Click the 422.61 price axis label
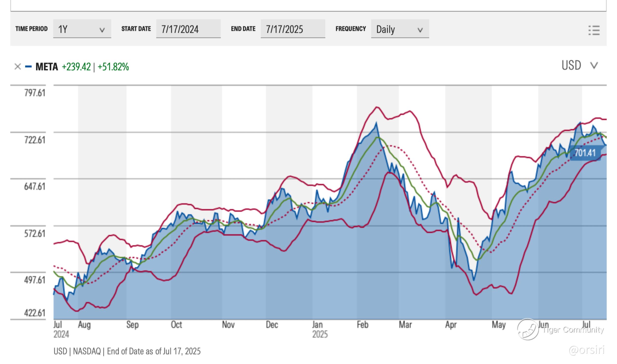This screenshot has width=617, height=364. point(35,313)
